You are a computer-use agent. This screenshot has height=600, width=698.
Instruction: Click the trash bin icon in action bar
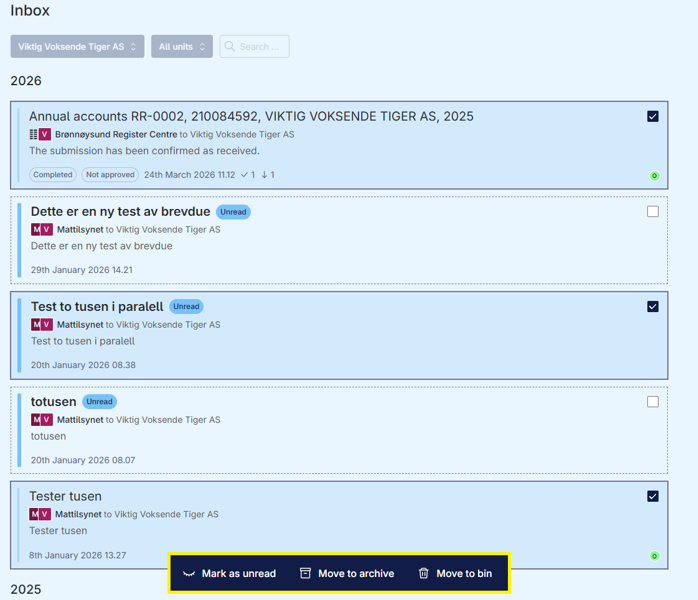[x=424, y=573]
